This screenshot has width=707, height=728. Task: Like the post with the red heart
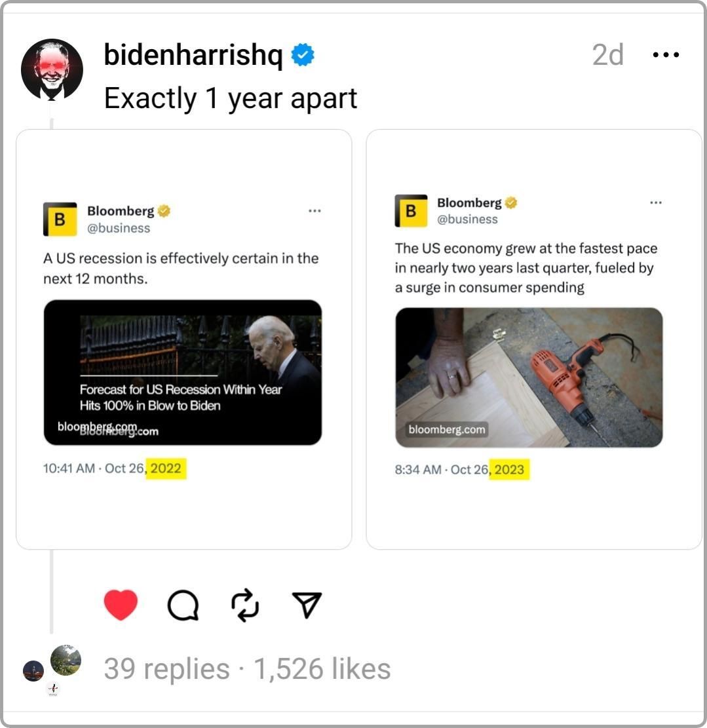click(x=121, y=605)
